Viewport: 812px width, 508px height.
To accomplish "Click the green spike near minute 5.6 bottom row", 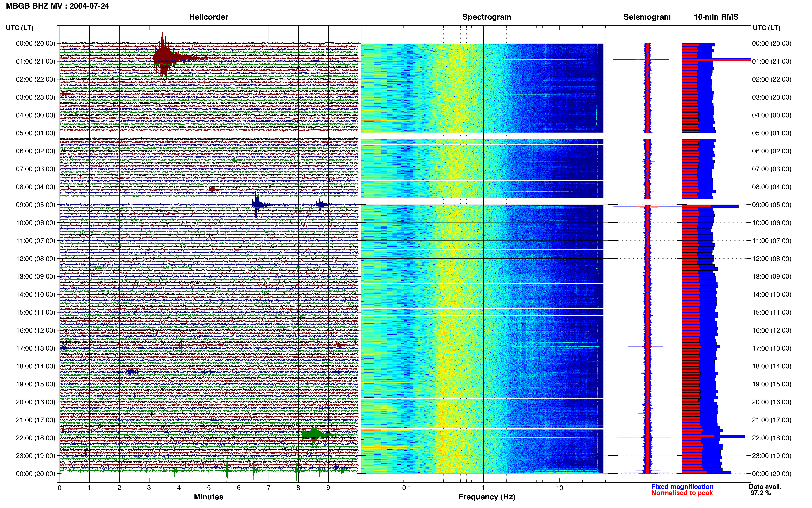I will coord(227,470).
